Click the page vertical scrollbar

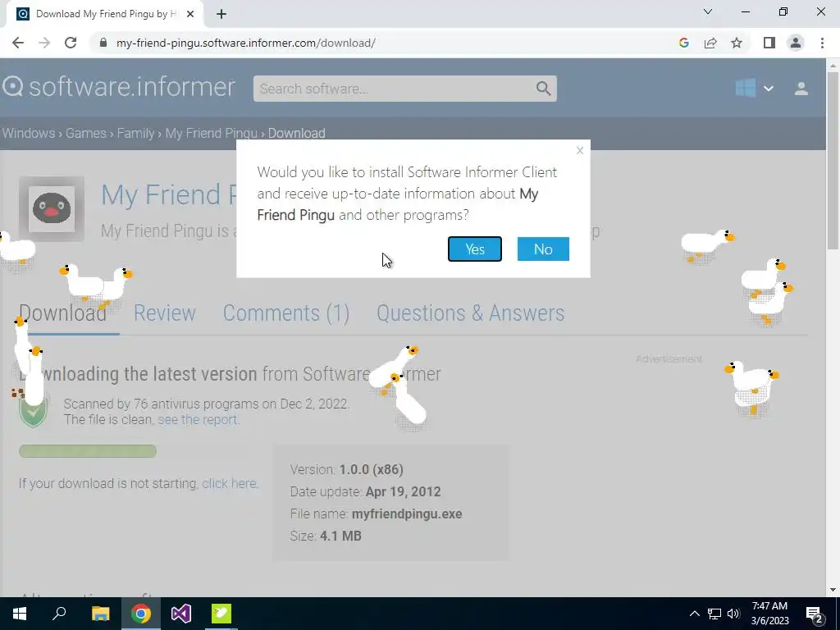(833, 161)
